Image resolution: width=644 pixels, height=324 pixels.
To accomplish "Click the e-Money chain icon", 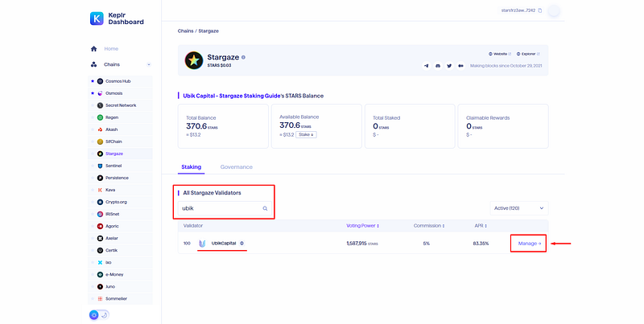I will click(x=100, y=275).
